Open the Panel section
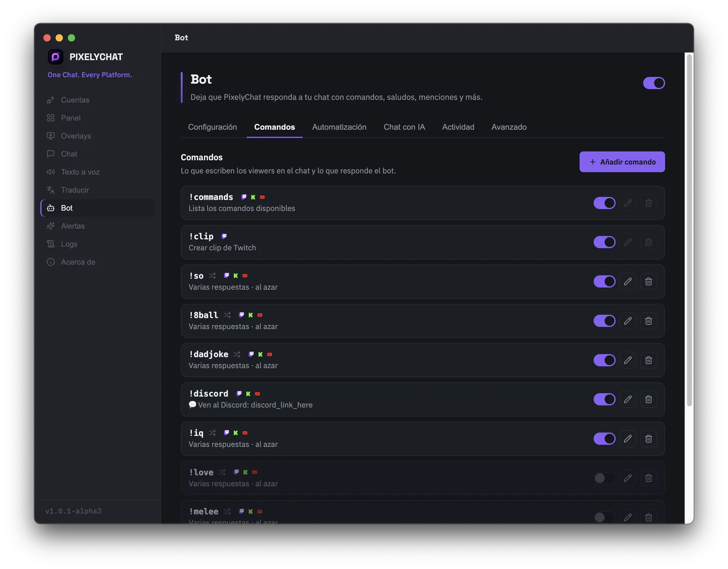 [x=97, y=118]
